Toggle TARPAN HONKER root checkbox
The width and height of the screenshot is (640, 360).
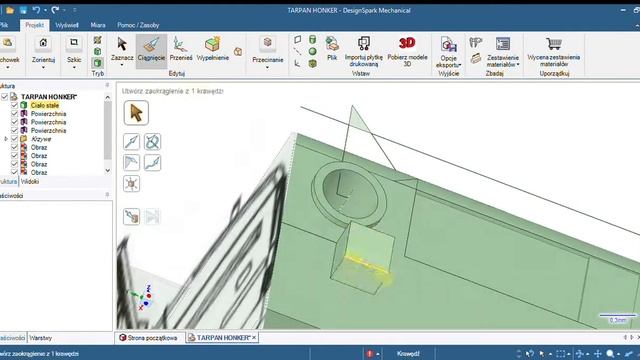pyautogui.click(x=4, y=97)
